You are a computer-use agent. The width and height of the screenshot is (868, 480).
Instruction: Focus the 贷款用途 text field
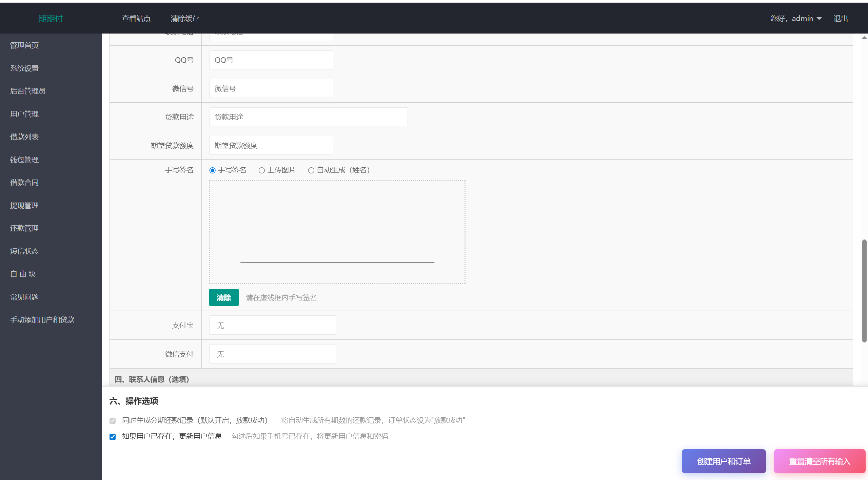click(308, 117)
